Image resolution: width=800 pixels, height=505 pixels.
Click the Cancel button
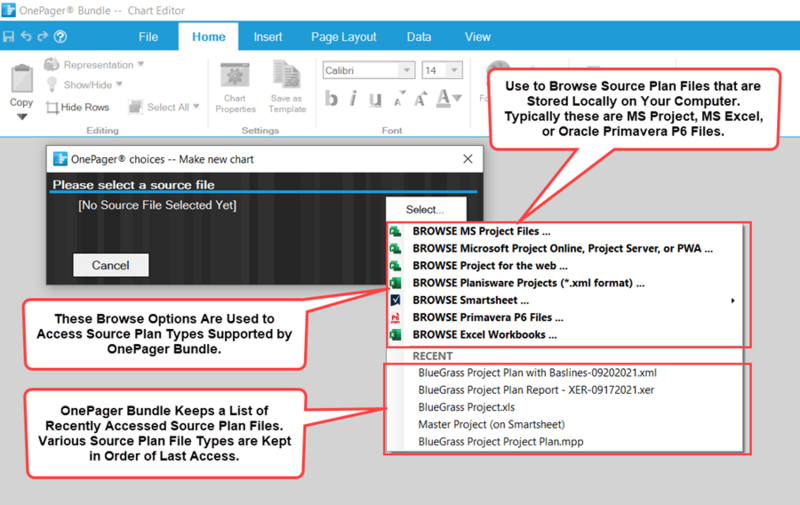pyautogui.click(x=111, y=265)
